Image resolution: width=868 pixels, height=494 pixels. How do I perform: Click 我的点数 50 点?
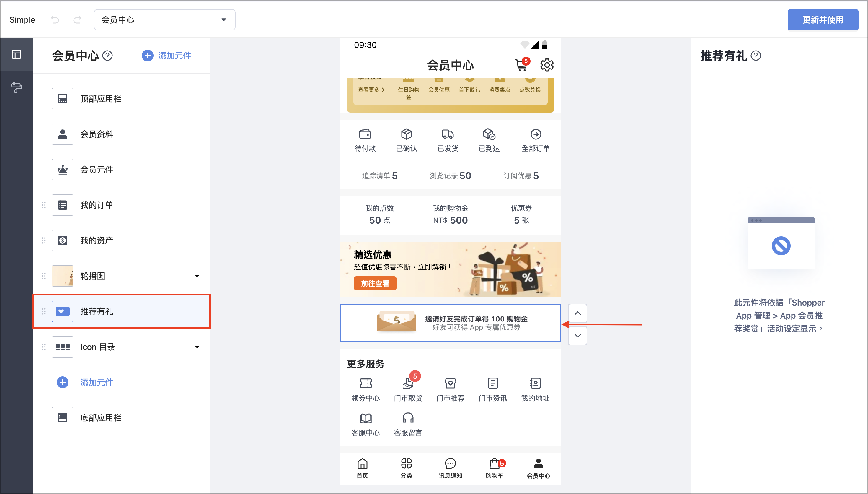[380, 214]
